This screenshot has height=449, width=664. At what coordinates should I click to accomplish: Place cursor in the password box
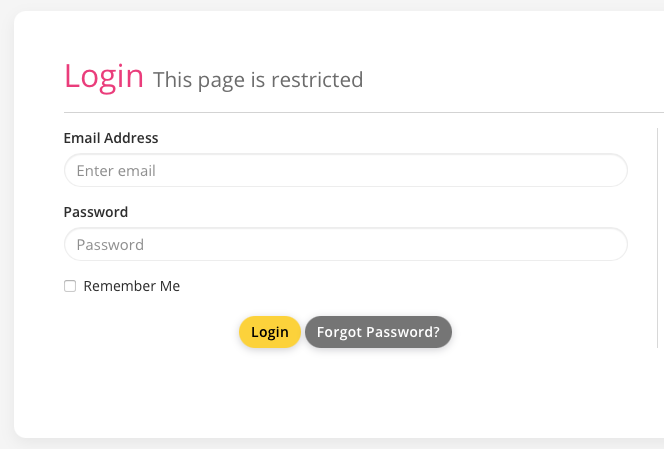click(345, 244)
